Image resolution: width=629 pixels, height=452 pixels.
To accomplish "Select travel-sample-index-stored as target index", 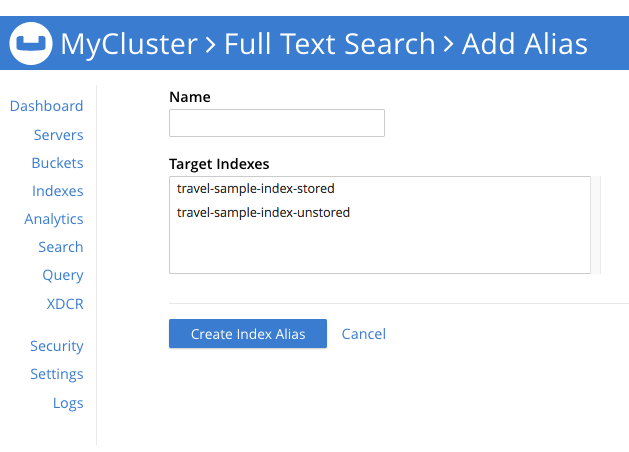I will (255, 188).
